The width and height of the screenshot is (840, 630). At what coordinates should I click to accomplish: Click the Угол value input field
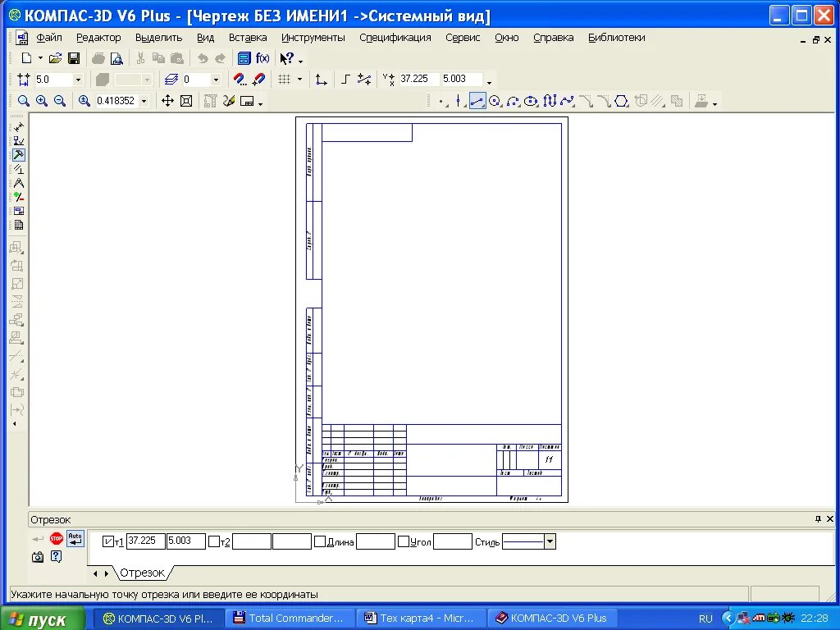tap(453, 541)
